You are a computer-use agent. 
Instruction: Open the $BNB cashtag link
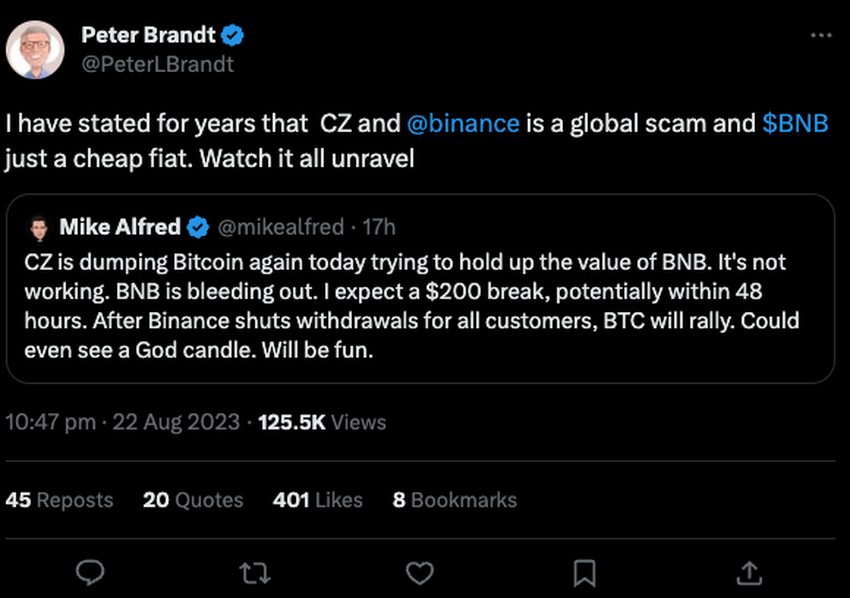[794, 123]
